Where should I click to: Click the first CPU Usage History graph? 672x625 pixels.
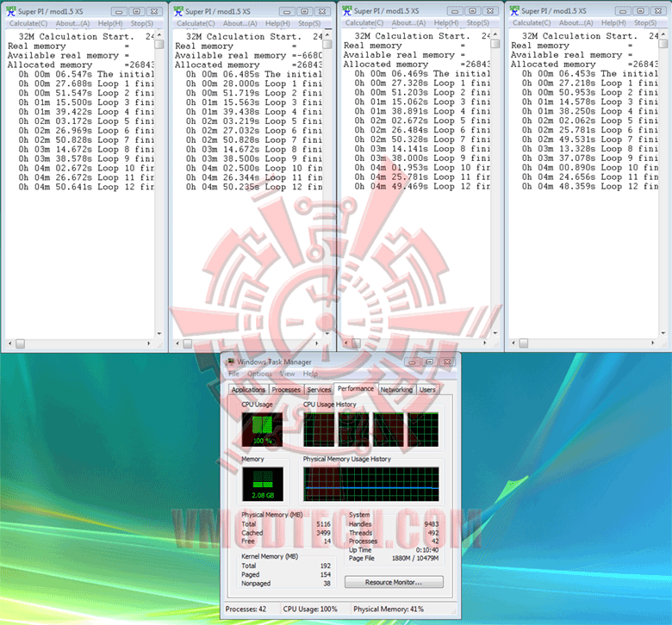point(319,430)
